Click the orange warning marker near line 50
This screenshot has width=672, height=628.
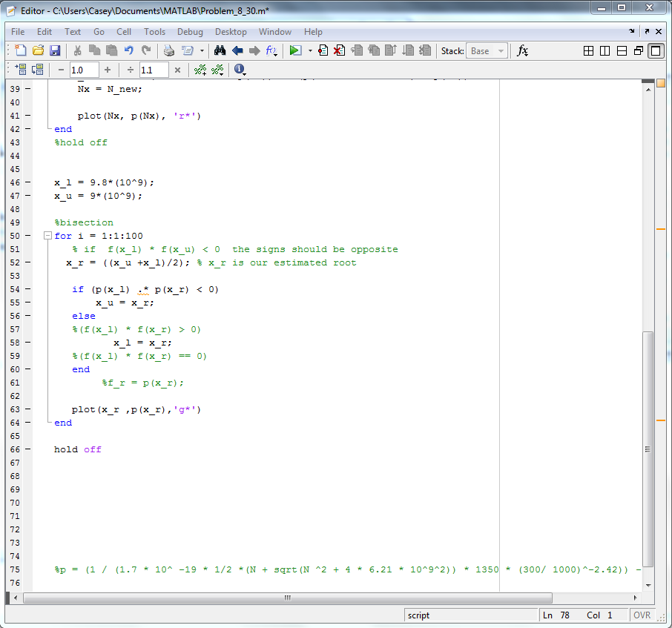coord(660,229)
